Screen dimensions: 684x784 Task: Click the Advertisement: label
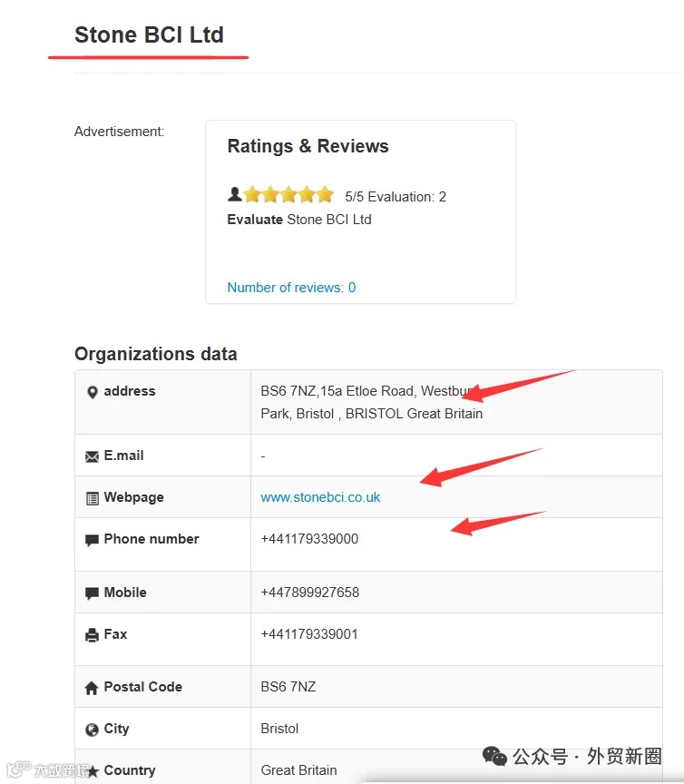120,132
